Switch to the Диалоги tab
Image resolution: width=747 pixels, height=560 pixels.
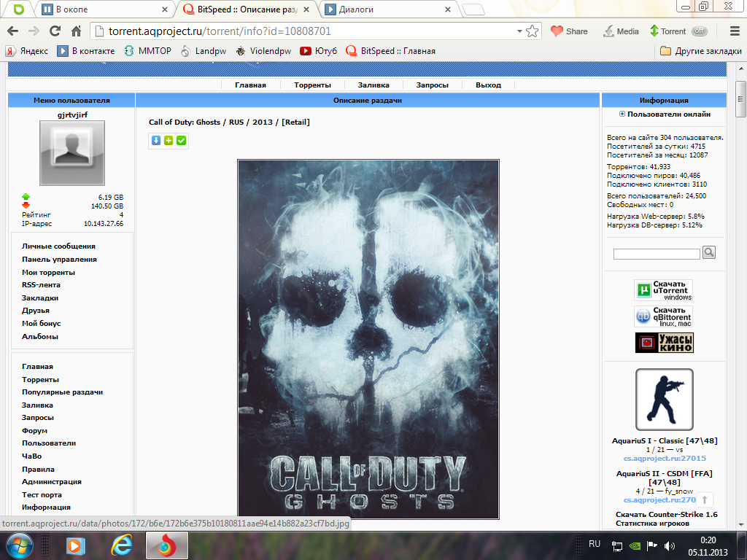(x=388, y=9)
